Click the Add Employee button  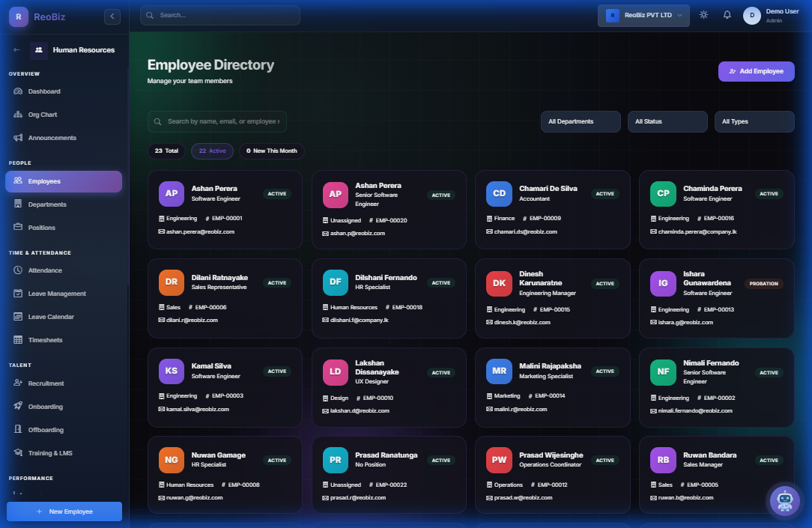[x=756, y=71]
